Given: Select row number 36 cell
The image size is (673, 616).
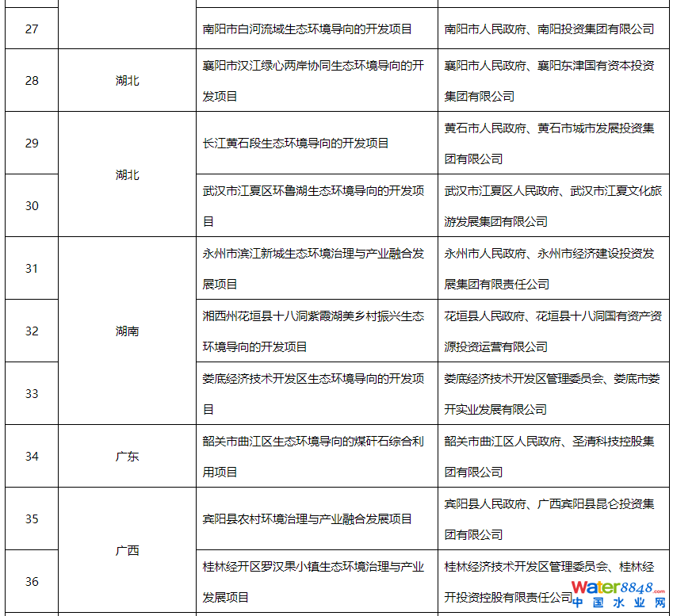Looking at the screenshot, I should tap(32, 581).
